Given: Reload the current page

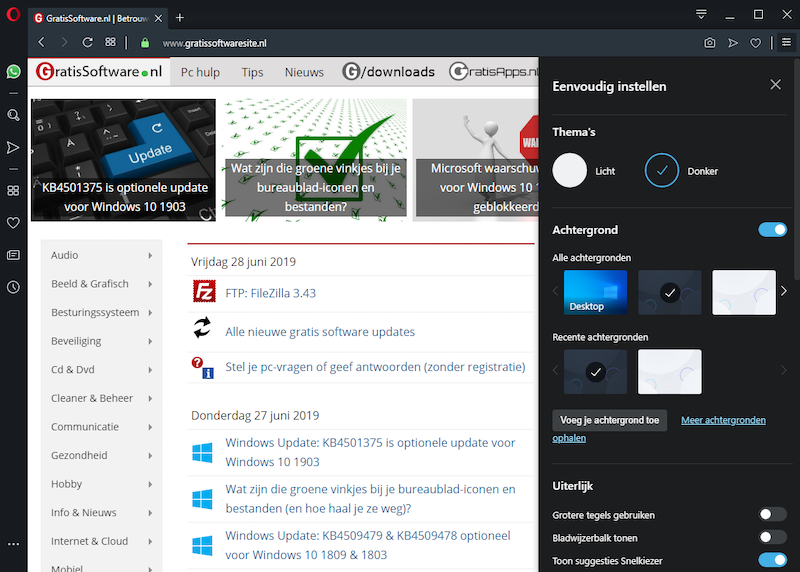Looking at the screenshot, I should (87, 43).
